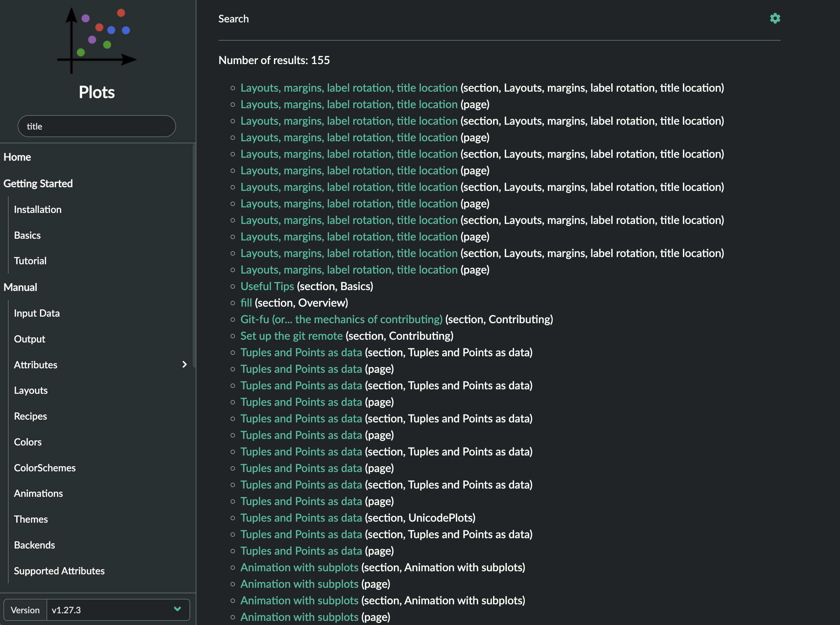This screenshot has width=840, height=625.
Task: Open the Input Data manual page
Action: [x=37, y=313]
